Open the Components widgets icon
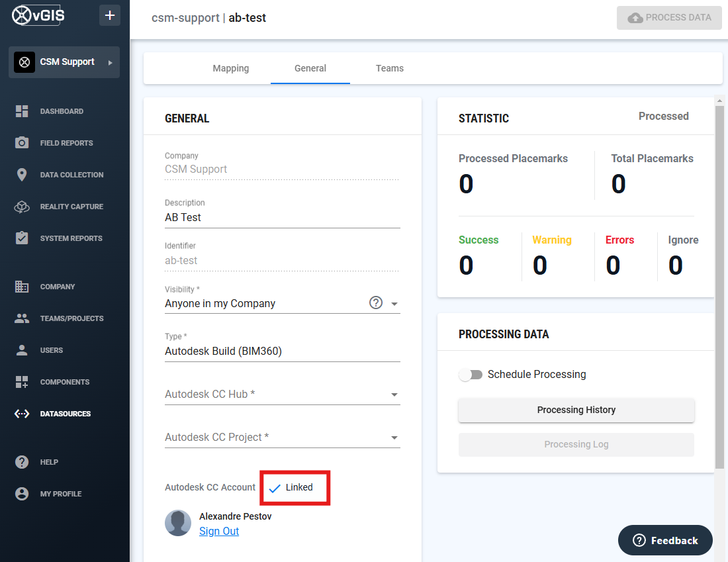728x562 pixels. (22, 382)
